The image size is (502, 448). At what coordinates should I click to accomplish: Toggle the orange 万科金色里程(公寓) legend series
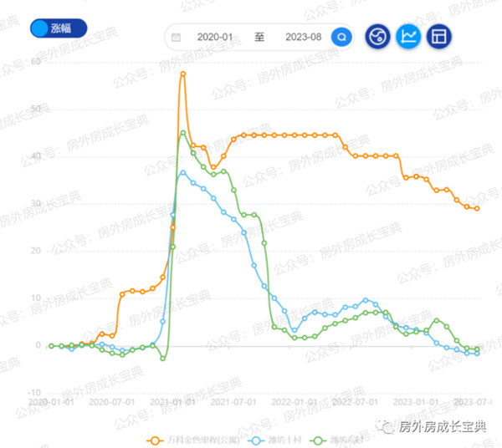(x=193, y=440)
